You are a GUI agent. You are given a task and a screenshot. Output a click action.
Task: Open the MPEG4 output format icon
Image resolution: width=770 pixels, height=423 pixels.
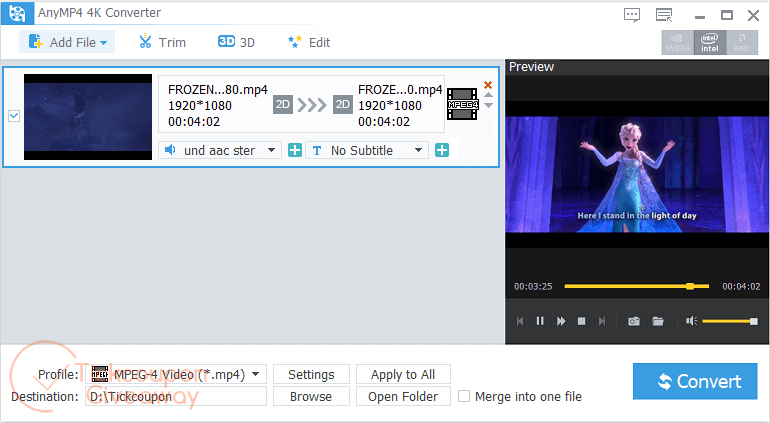click(462, 104)
